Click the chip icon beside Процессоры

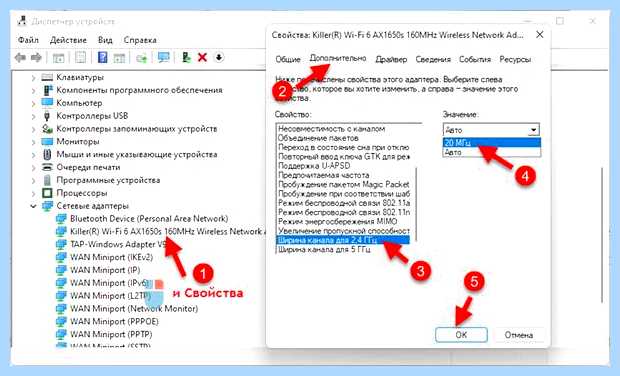(x=47, y=193)
